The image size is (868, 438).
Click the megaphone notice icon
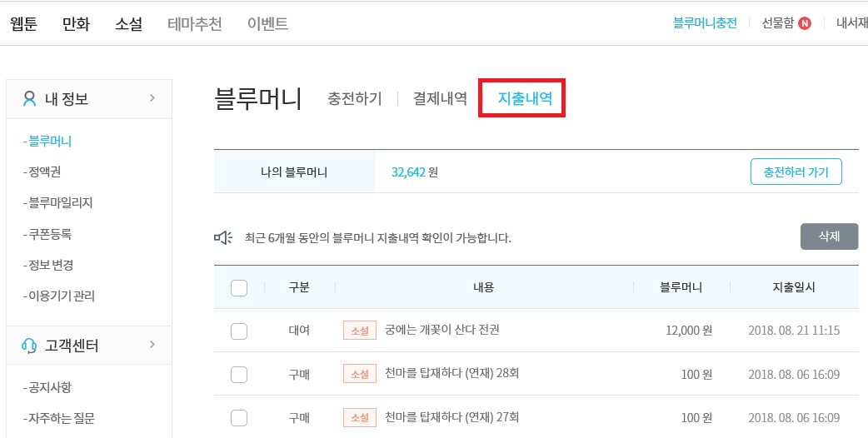point(223,238)
